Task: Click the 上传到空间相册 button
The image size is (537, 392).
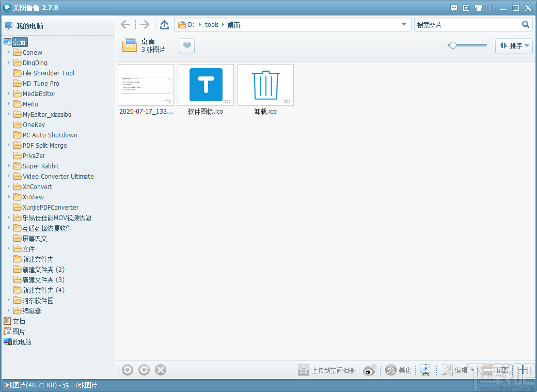Action: (x=326, y=370)
